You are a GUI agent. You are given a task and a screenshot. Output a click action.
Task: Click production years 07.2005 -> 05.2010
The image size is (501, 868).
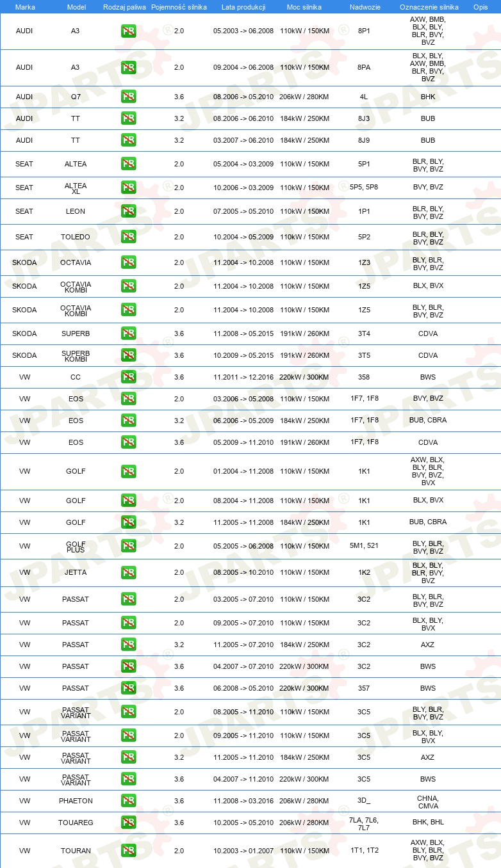point(243,211)
